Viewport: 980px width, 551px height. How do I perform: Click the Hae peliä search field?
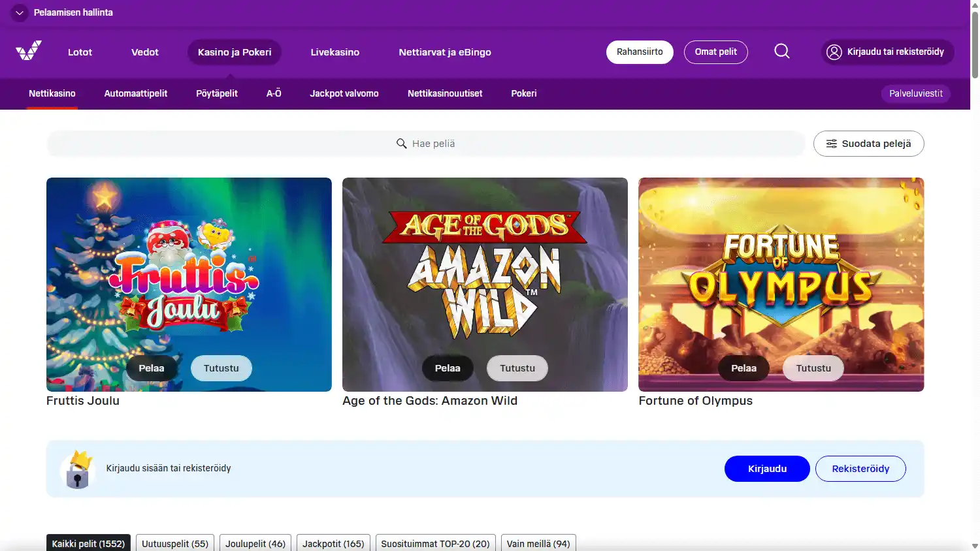tap(426, 144)
